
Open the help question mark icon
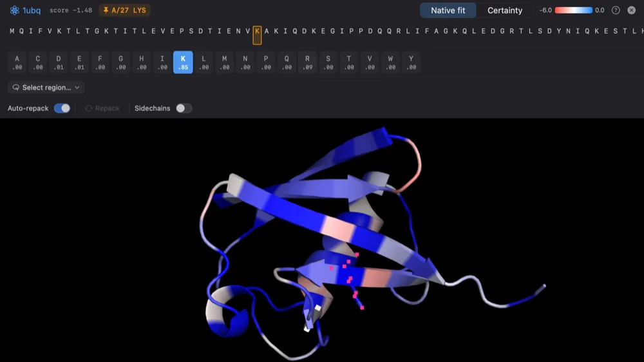(615, 10)
